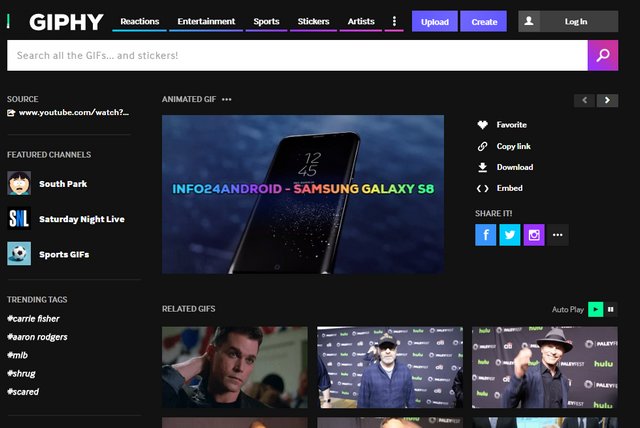Pause auto play of related GIFs

point(610,310)
